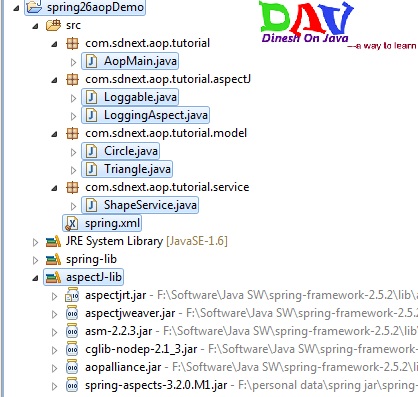
Task: Select the spring.xml file label
Action: [113, 223]
